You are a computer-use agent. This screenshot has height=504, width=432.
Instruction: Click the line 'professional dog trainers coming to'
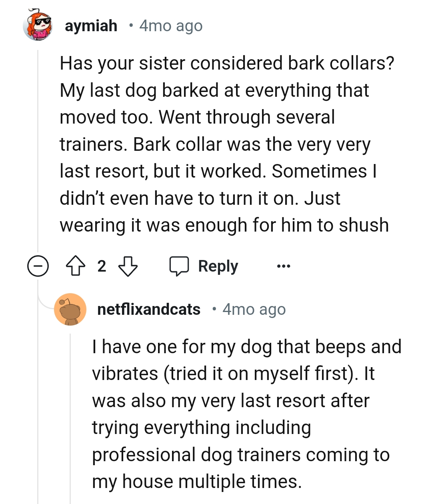pos(241,455)
